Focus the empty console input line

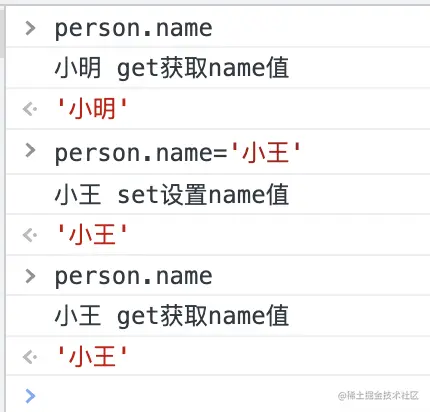point(218,395)
